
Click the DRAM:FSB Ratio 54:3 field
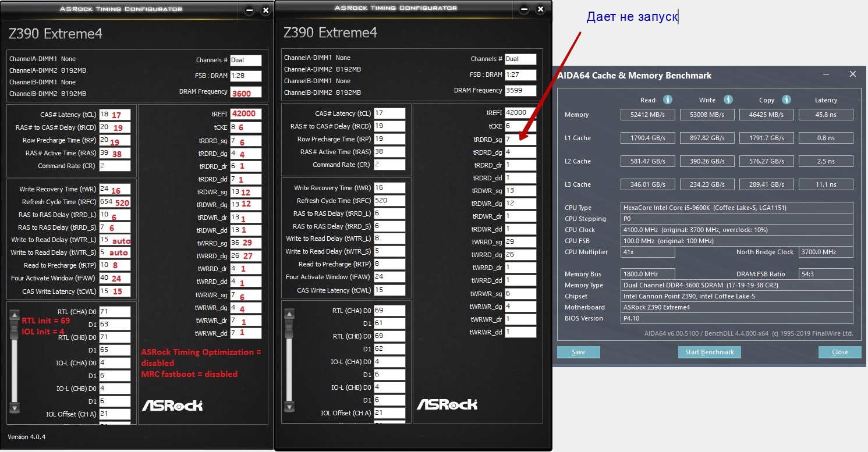click(826, 274)
